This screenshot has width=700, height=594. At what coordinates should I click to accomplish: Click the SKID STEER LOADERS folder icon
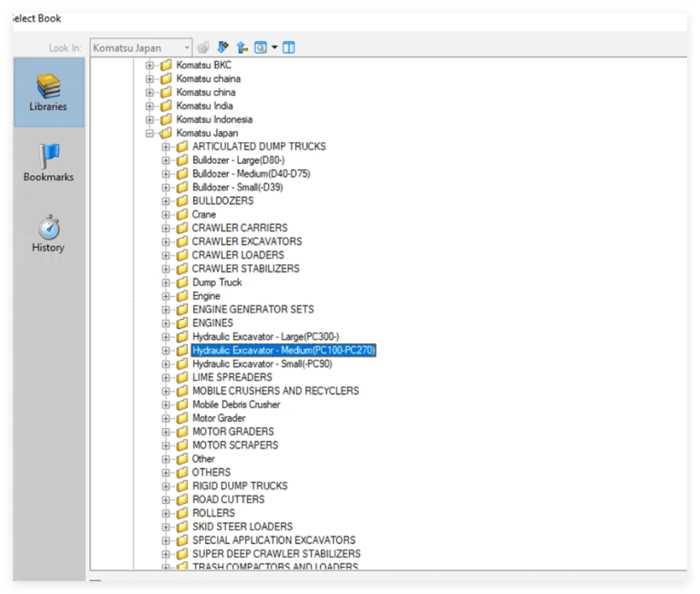pos(182,527)
